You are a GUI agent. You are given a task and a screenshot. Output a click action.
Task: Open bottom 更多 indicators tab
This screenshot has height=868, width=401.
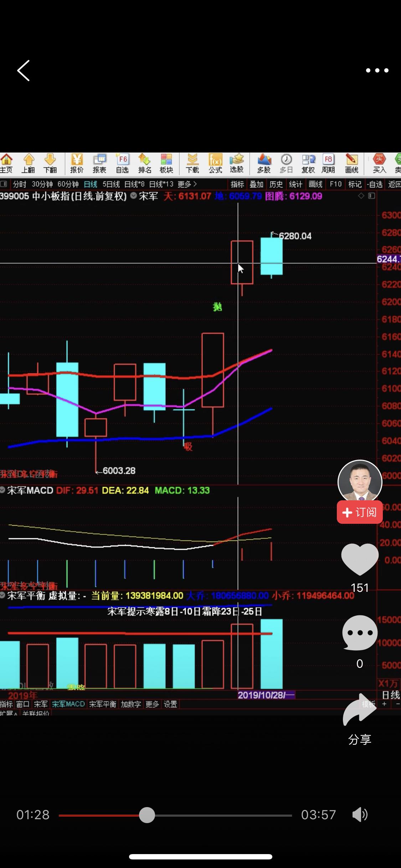(152, 704)
